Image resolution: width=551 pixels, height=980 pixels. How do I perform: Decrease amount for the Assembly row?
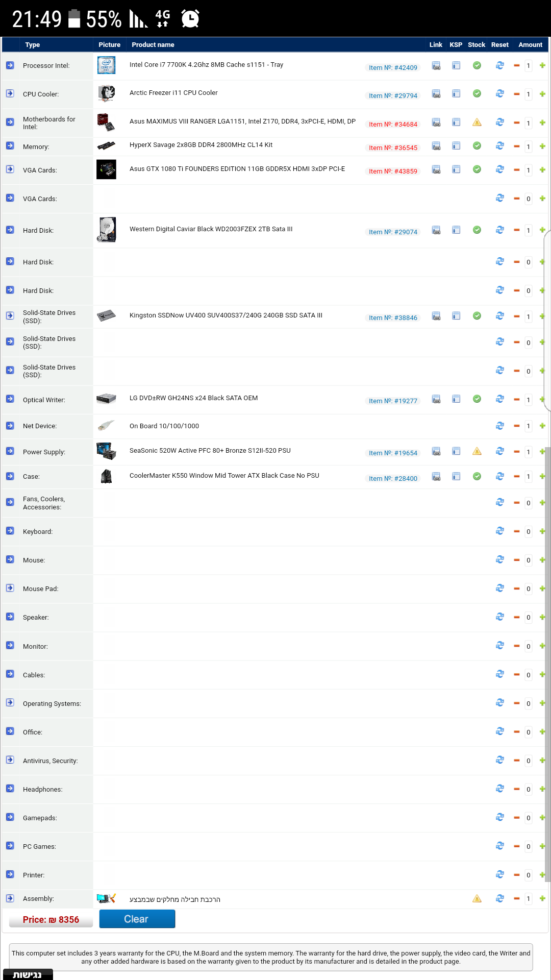point(516,898)
